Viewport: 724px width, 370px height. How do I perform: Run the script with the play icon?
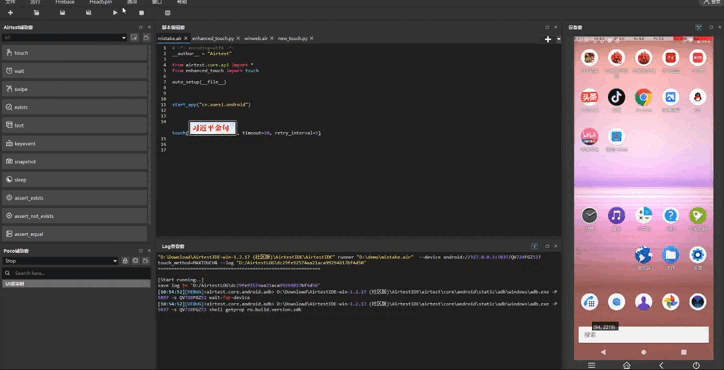[x=115, y=13]
